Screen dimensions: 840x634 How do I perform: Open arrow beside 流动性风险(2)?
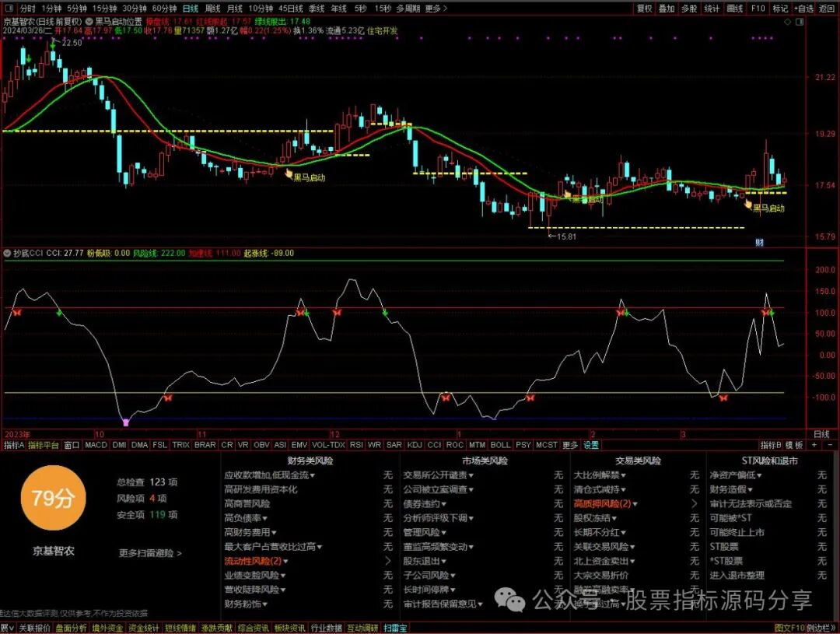388,561
